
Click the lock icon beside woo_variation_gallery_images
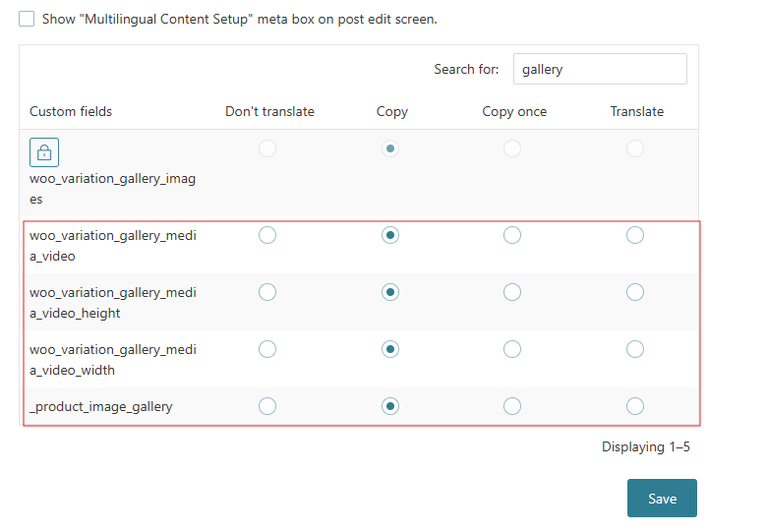44,152
